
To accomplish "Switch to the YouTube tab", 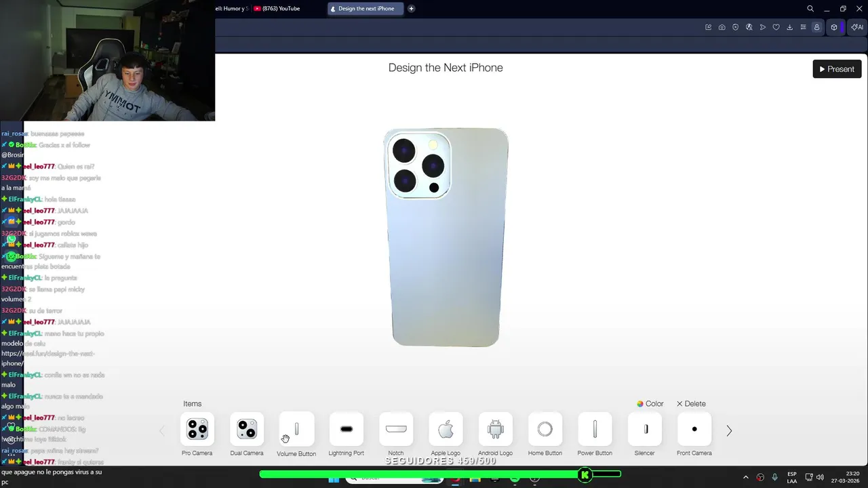I will [277, 9].
